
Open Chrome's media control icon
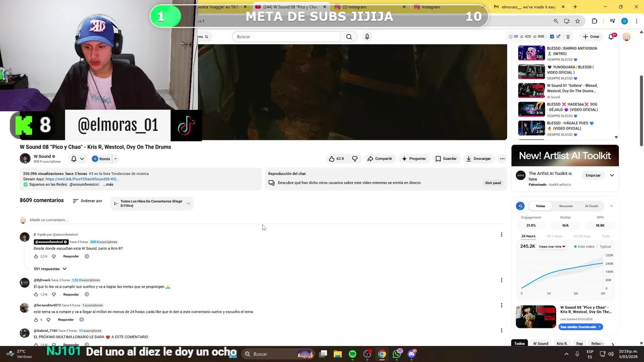pyautogui.click(x=612, y=21)
